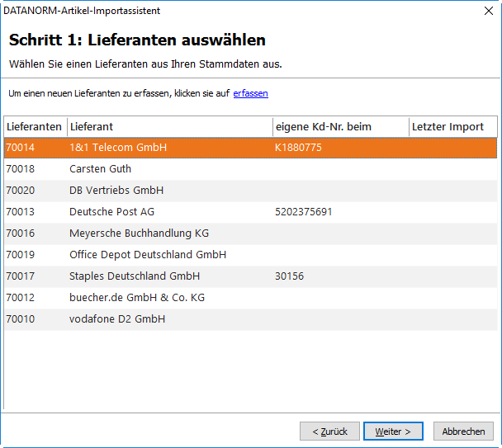Click supplier number 70016
Viewport: 502px width, 448px height.
(20, 233)
